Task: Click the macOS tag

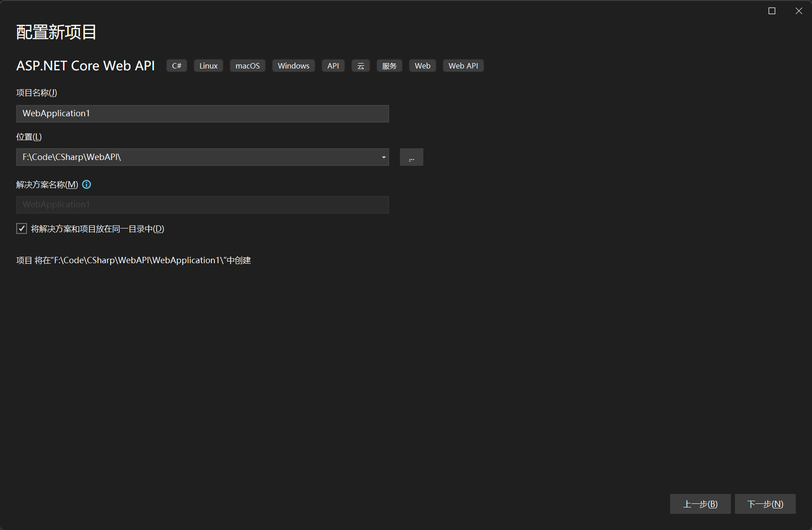Action: point(248,66)
